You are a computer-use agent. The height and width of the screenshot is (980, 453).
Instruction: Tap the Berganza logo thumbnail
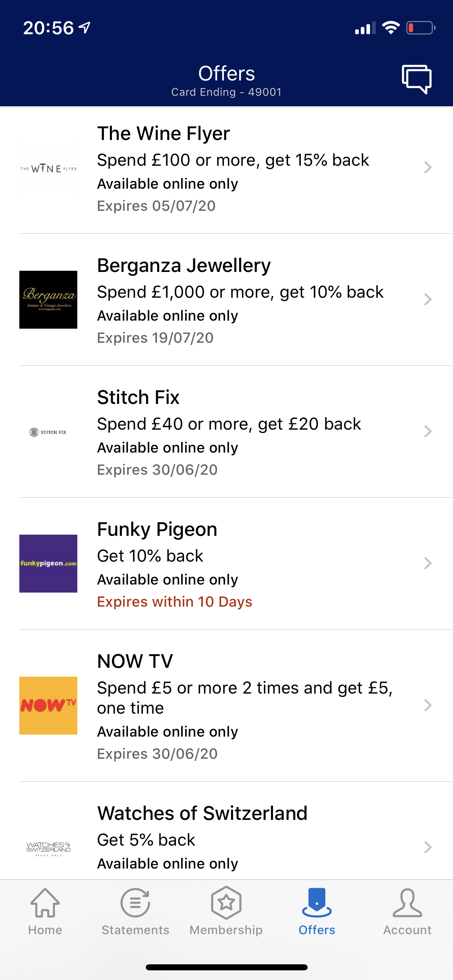click(x=48, y=300)
